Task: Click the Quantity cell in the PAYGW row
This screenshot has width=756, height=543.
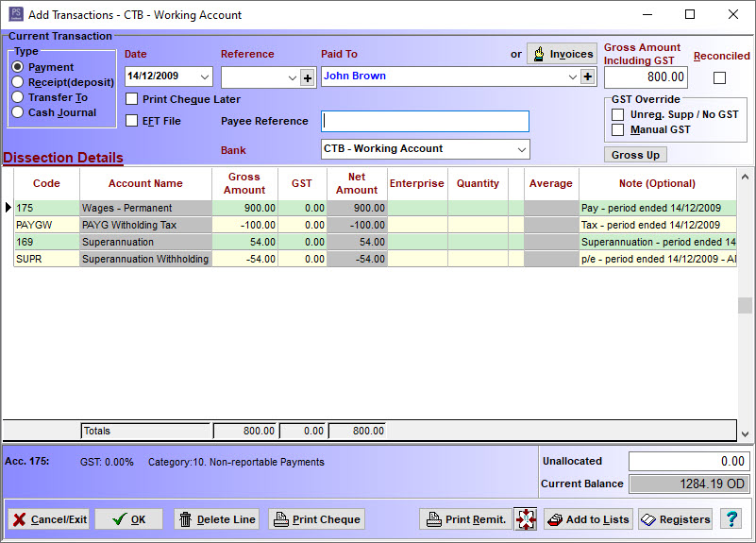Action: click(x=478, y=225)
